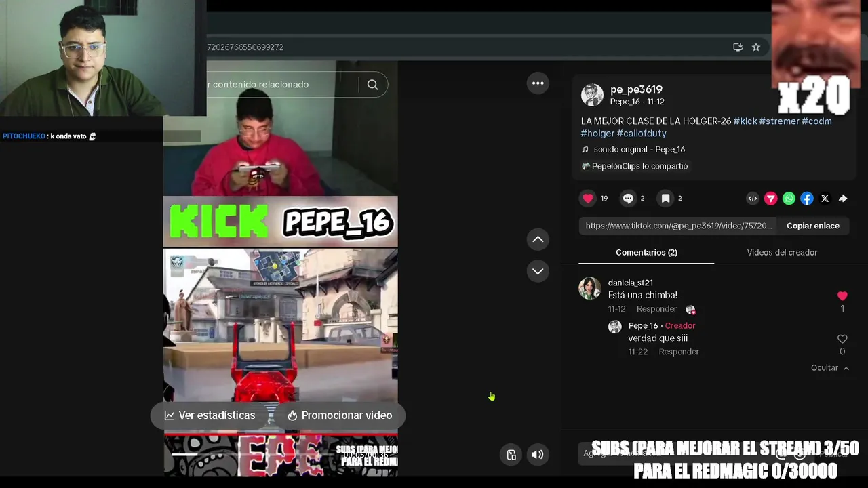The width and height of the screenshot is (868, 488).
Task: Open hashtag #callofduty
Action: (x=642, y=134)
